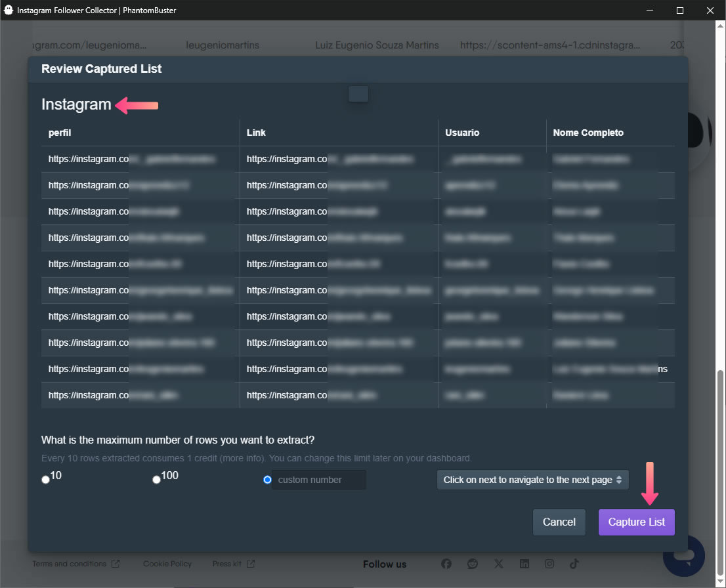Viewport: 726px width, 588px height.
Task: Open the Cookie Policy link
Action: point(167,564)
